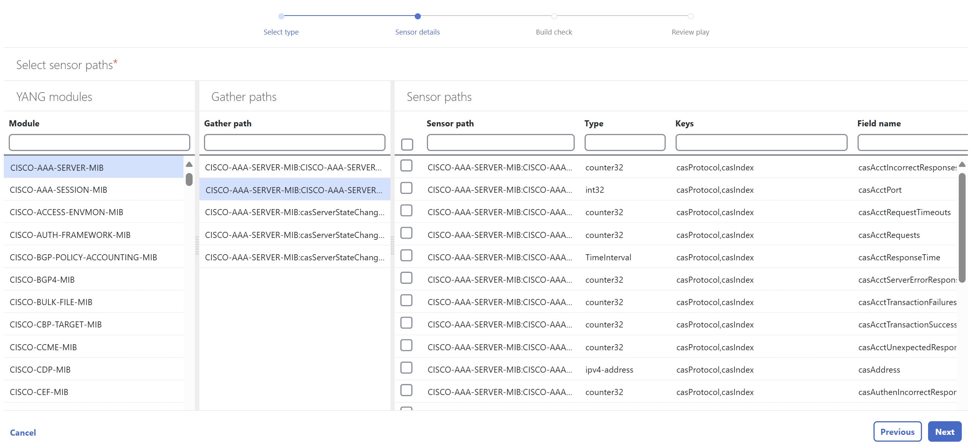Screen dimensions: 980x447
Task: Select module CISCO-AUTH-FRAMEWORK-MIB
Action: pos(94,235)
